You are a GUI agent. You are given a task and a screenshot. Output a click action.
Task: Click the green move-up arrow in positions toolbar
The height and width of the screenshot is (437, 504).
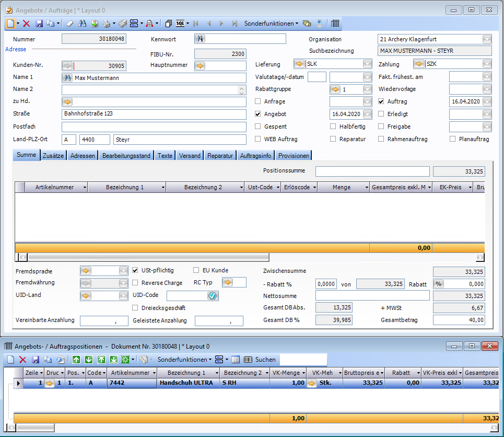click(x=76, y=360)
